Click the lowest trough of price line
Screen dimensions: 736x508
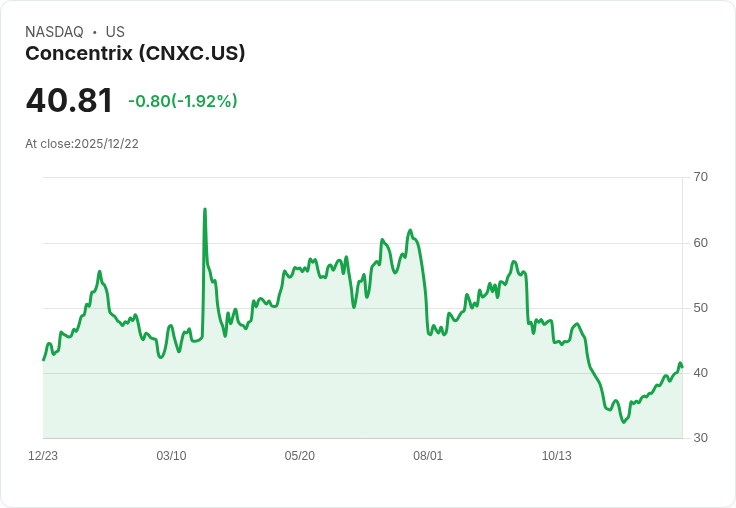click(624, 422)
